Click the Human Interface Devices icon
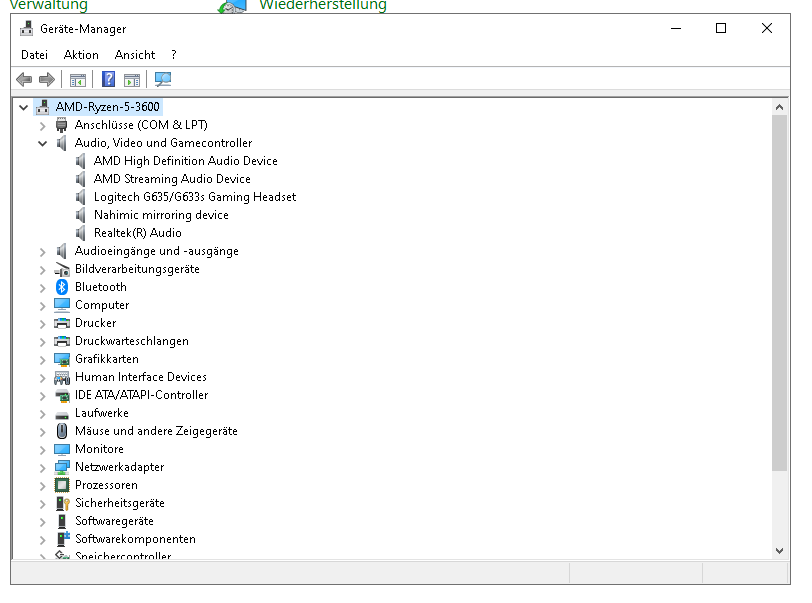Screen dimensions: 812x603 pos(62,377)
